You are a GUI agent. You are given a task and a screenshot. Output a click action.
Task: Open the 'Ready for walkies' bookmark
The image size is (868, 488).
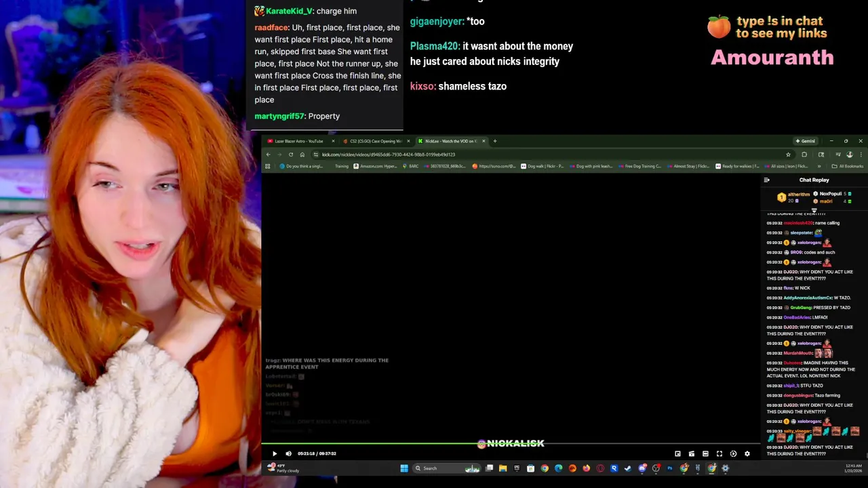737,166
